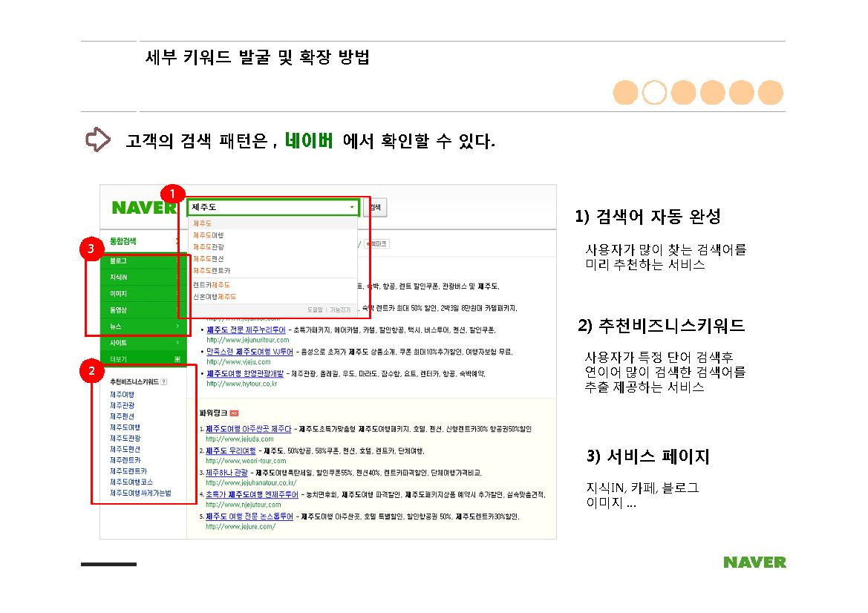Select autocomplete suggestion 제주도여행
Image resolution: width=868 pixels, height=613 pixels.
[x=208, y=235]
